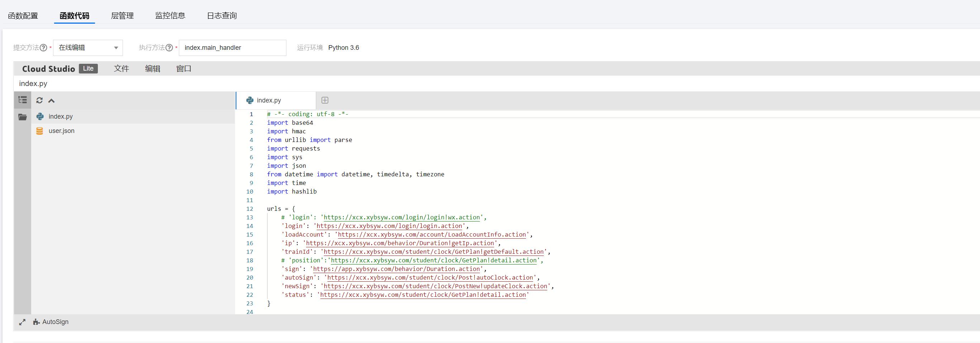The height and width of the screenshot is (343, 980).
Task: Follow the login!wx.action URL on line 13
Action: (x=402, y=218)
